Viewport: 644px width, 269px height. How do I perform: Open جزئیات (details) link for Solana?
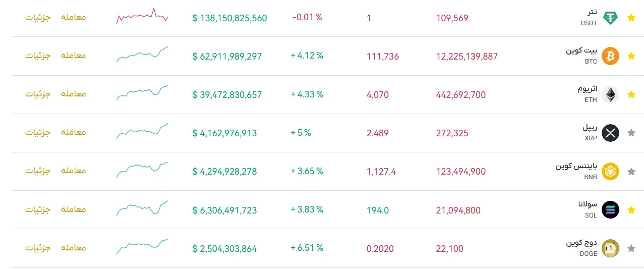tap(38, 209)
